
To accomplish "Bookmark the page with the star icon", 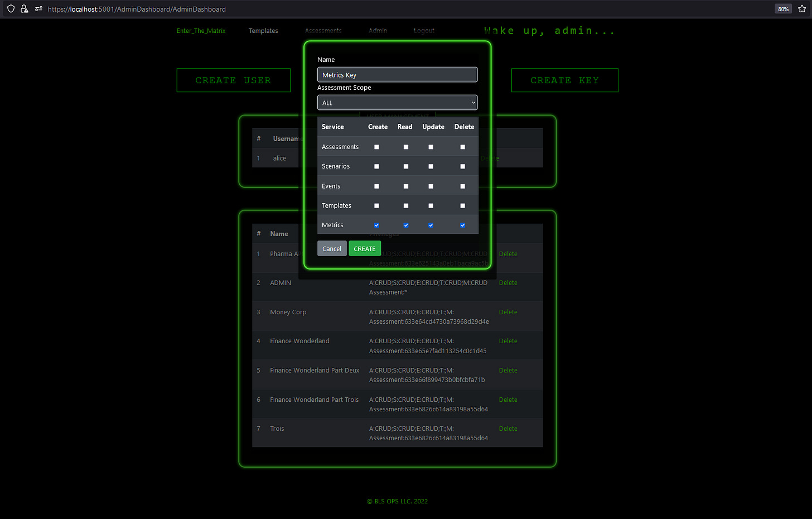I will pos(802,8).
